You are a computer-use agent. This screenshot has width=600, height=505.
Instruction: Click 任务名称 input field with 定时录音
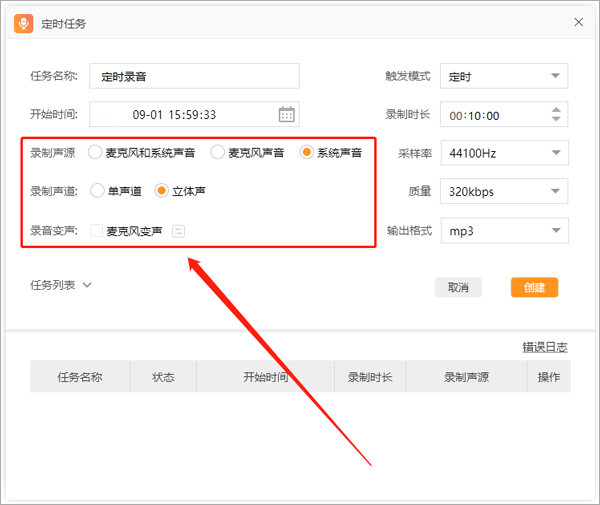click(x=194, y=76)
